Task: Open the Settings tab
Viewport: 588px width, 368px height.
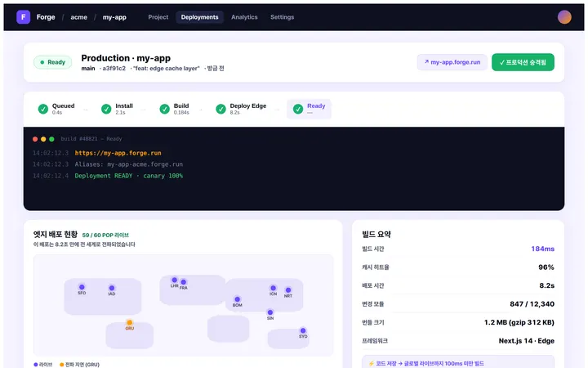Action: [x=282, y=17]
